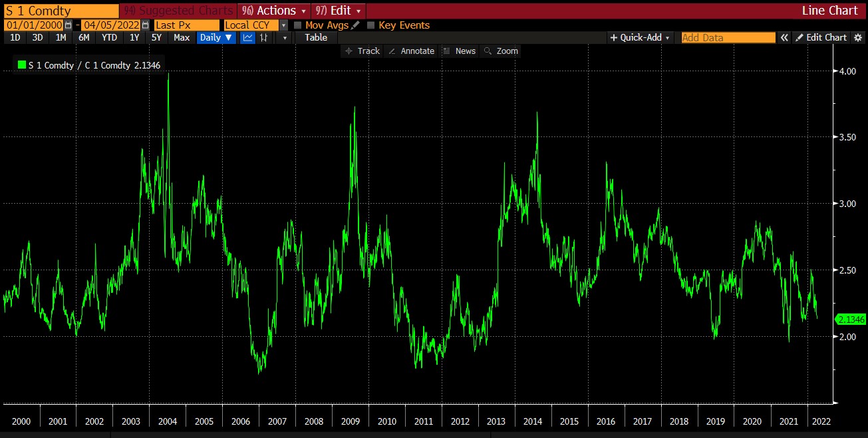868x438 pixels.
Task: Click the Last Px field
Action: [x=186, y=25]
